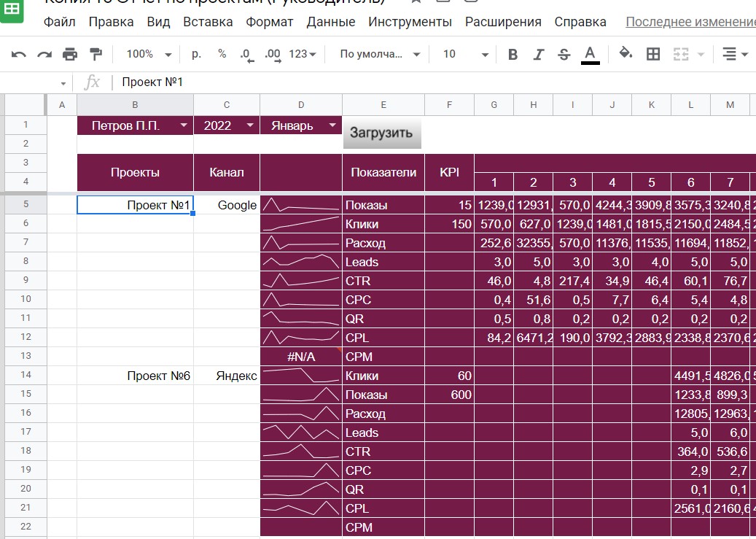
Task: Toggle italic formatting
Action: click(x=539, y=54)
